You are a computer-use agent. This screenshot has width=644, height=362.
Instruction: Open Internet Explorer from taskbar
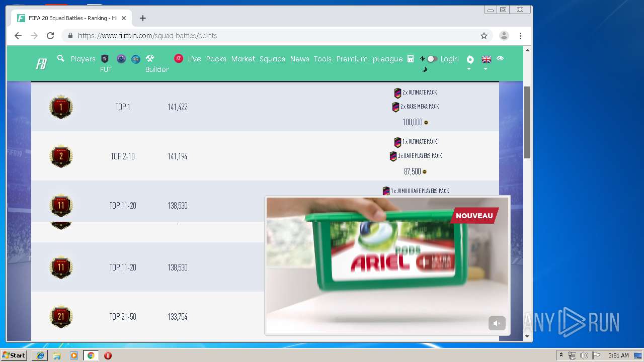click(x=40, y=355)
